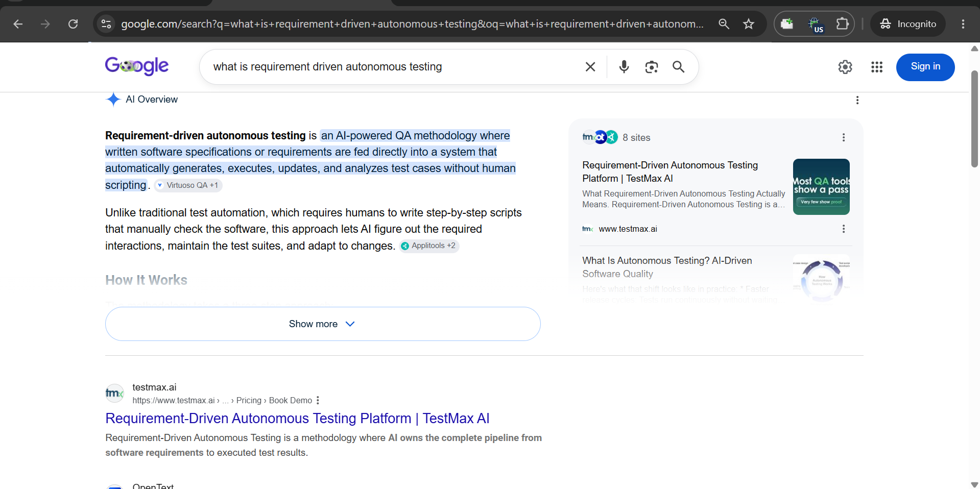Go back to the previous page

[18, 24]
